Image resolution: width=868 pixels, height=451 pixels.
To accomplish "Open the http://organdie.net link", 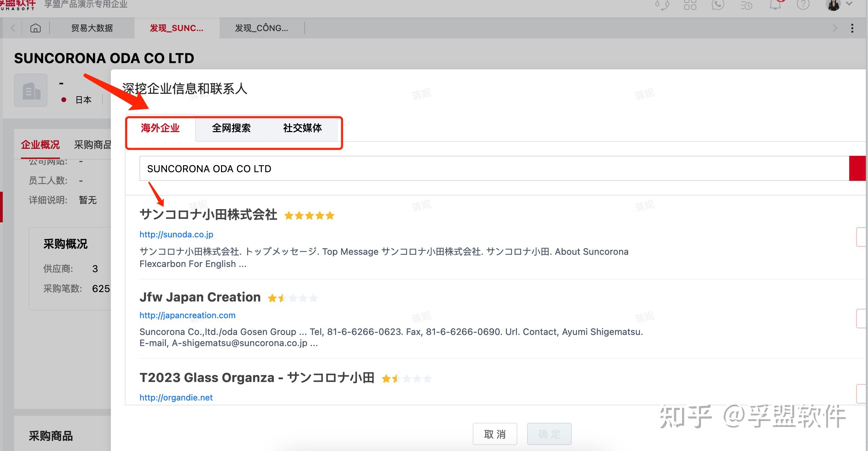I will point(176,397).
